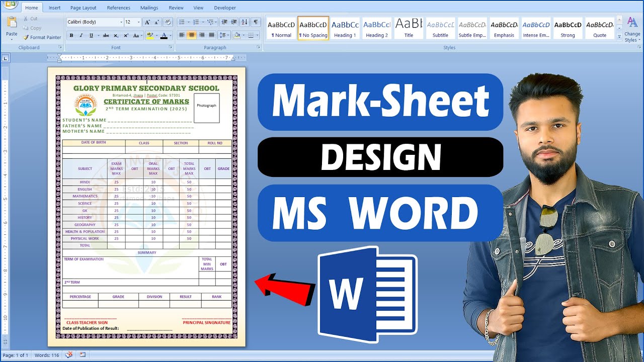This screenshot has width=644, height=362.
Task: Click the Page: 1 of 1 indicator
Action: tap(16, 355)
